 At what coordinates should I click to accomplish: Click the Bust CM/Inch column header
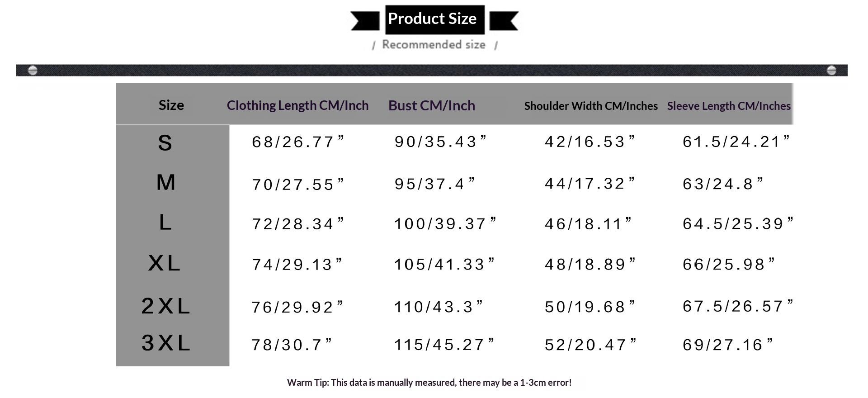coord(432,105)
